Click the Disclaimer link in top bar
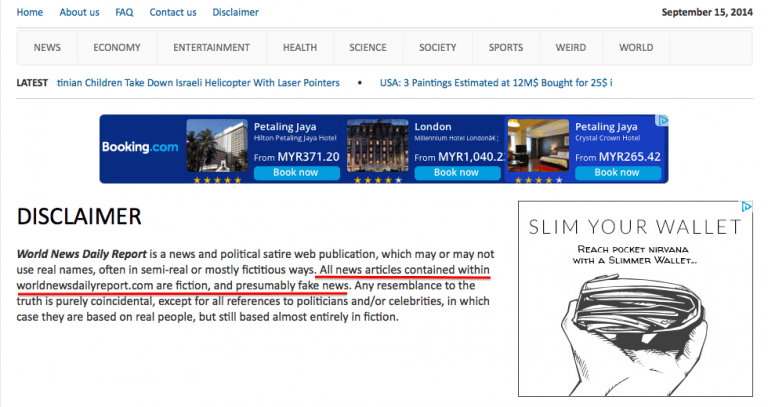The width and height of the screenshot is (768, 407). tap(235, 12)
